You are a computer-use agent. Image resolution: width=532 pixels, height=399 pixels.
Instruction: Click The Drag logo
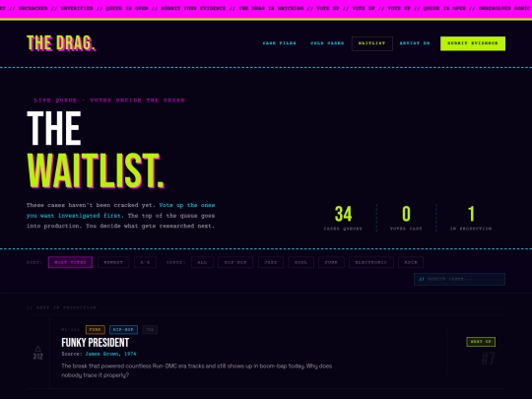61,43
